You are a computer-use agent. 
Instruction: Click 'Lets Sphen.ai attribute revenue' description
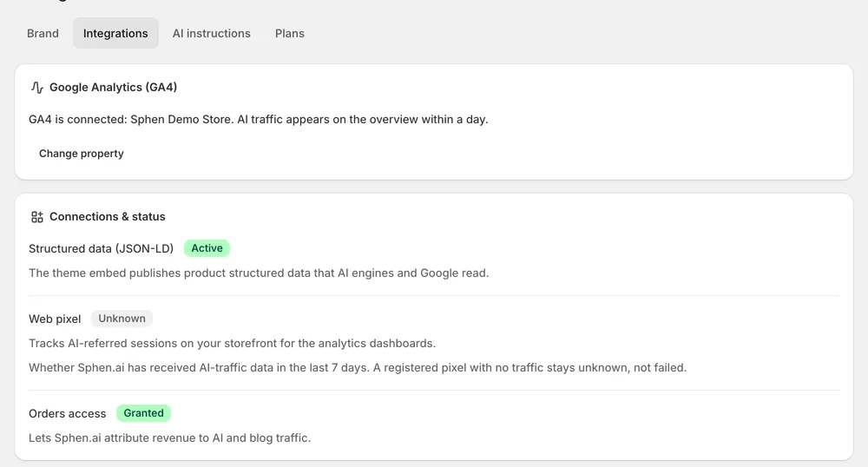[x=169, y=438]
